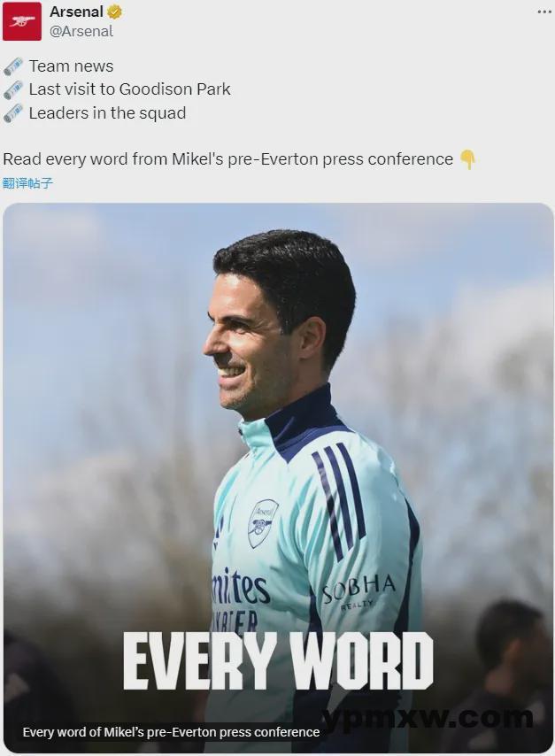Click the translate post link

[x=27, y=183]
